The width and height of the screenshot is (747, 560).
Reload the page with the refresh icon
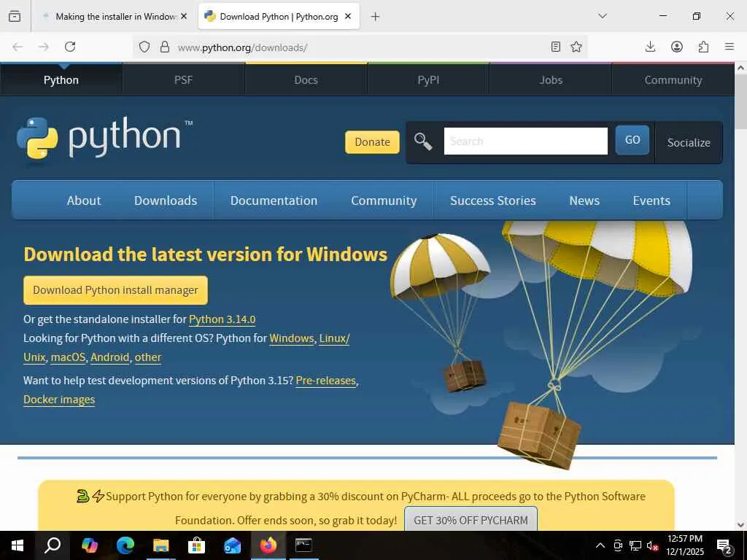(x=70, y=47)
